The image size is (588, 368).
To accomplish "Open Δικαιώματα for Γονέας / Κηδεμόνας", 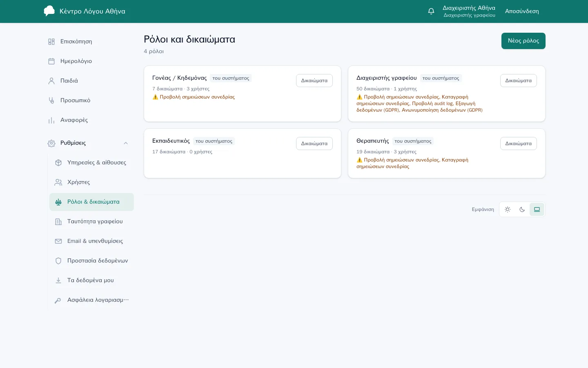I will click(x=314, y=81).
